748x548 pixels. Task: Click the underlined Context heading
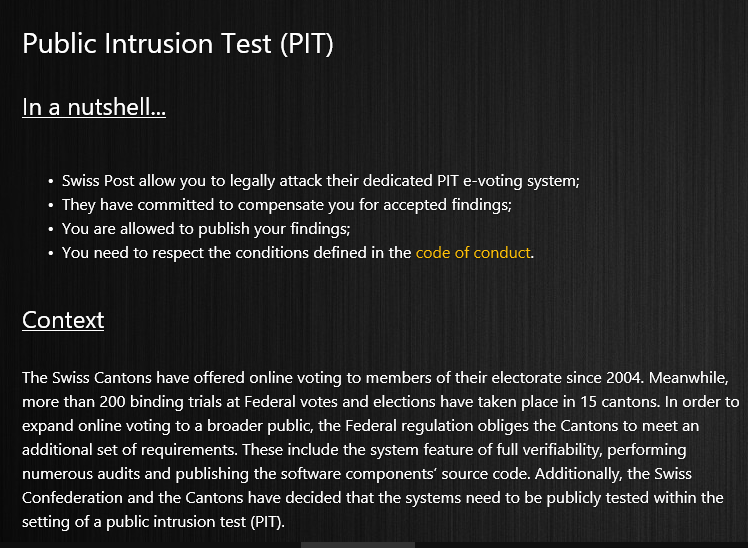tap(63, 320)
